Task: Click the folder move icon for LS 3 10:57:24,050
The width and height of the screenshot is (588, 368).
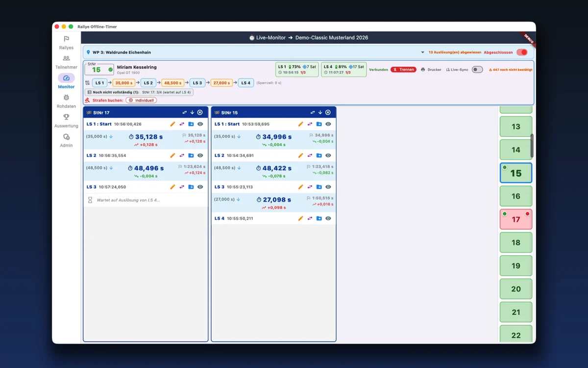Action: (191, 187)
